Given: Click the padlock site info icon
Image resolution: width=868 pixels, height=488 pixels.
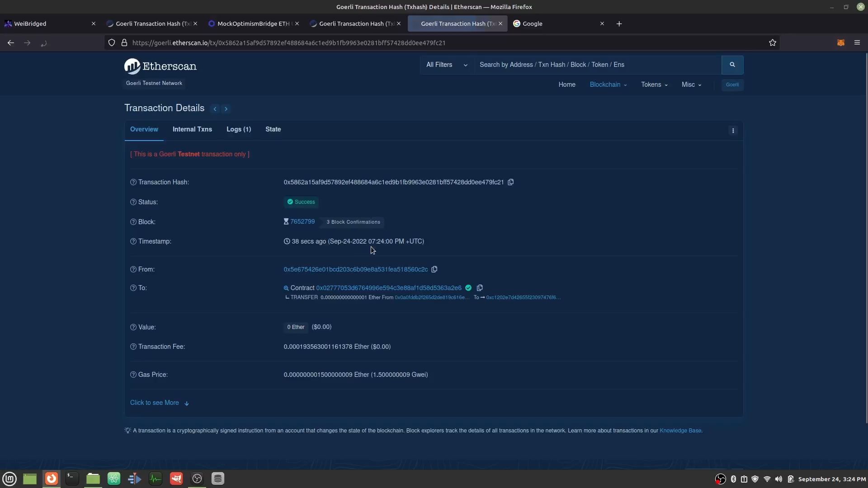Looking at the screenshot, I should pos(124,42).
